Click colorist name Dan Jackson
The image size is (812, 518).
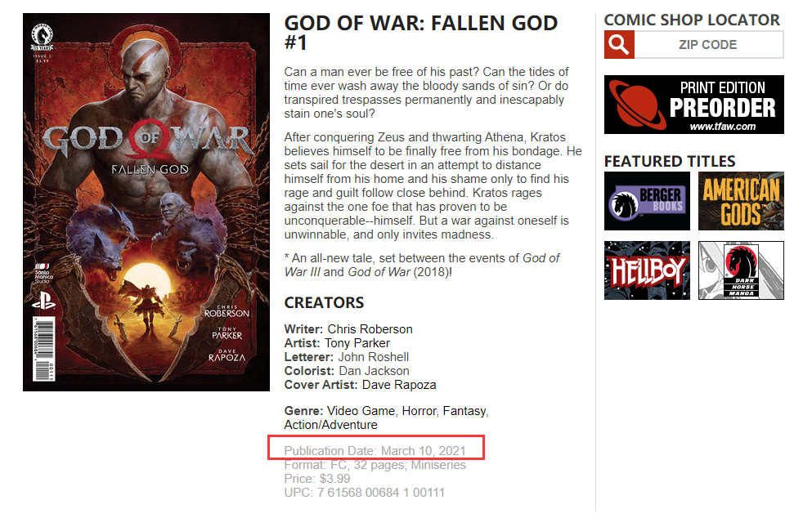point(374,371)
